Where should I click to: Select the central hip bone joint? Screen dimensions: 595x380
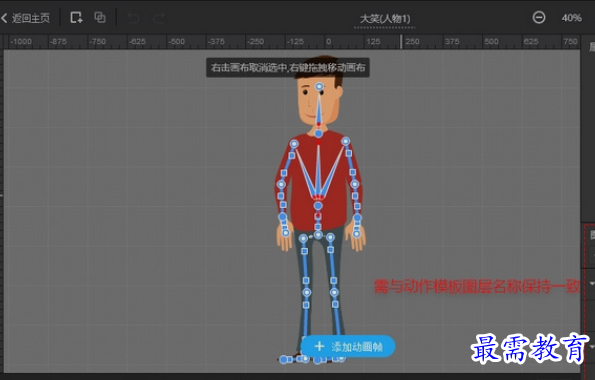(318, 235)
